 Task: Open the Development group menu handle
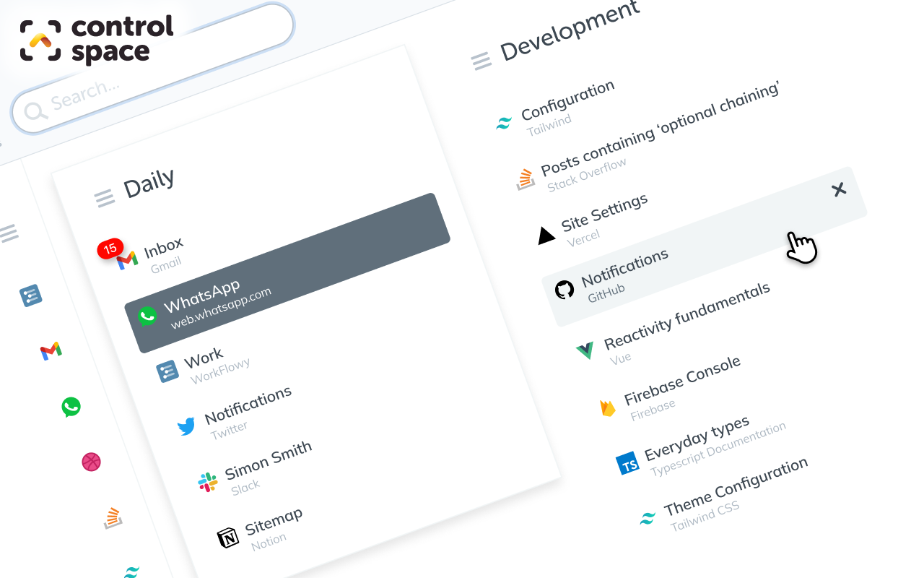point(481,61)
